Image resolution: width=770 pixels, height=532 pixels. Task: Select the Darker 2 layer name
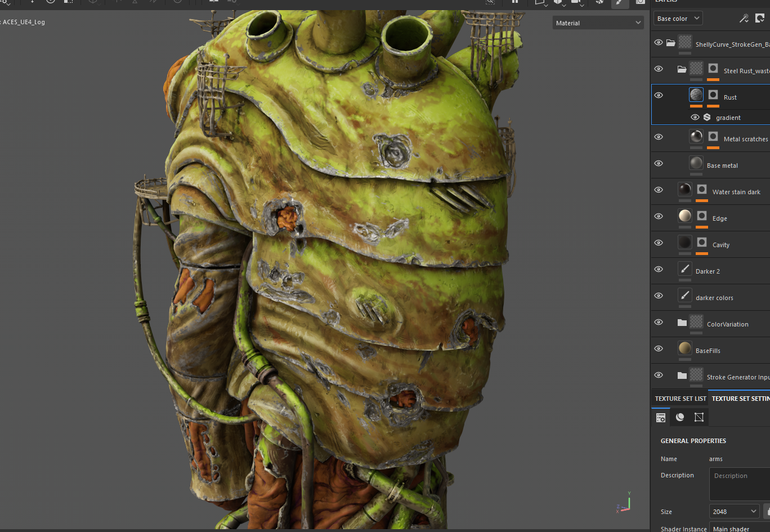pyautogui.click(x=708, y=271)
